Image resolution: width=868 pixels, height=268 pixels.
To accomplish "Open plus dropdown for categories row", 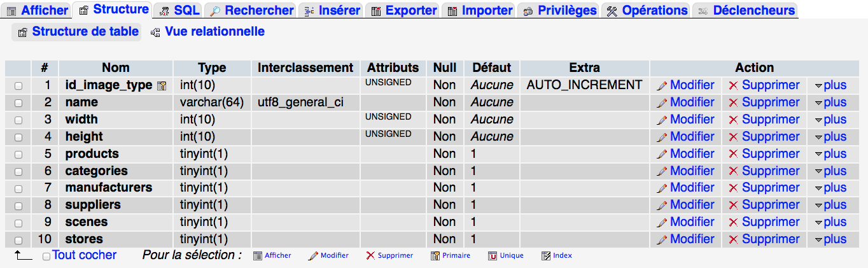I will 830,171.
